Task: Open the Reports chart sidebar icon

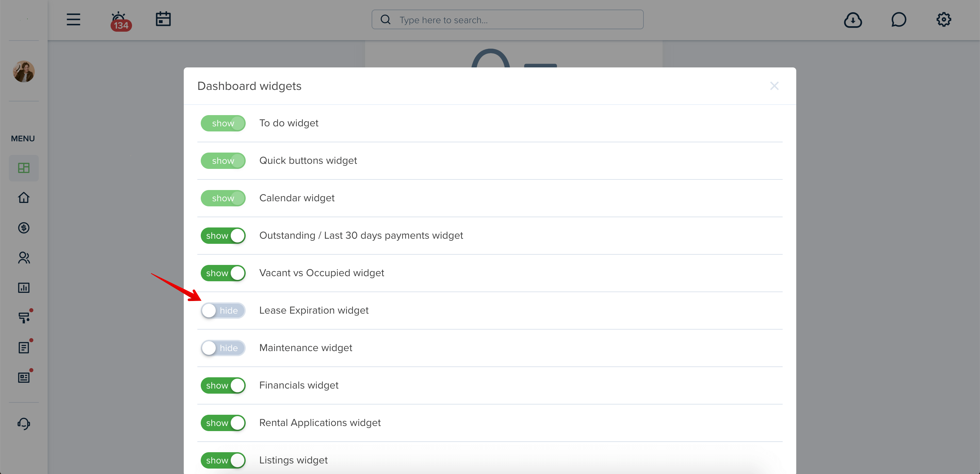Action: (23, 288)
